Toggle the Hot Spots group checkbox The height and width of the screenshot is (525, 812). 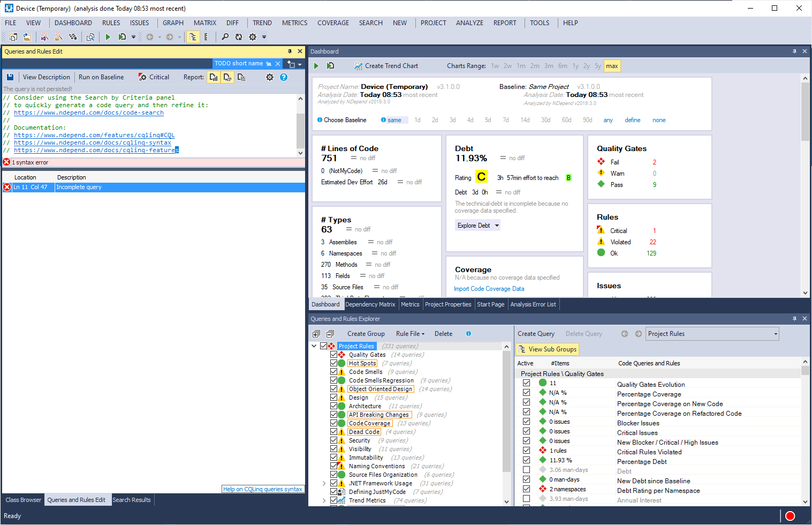click(334, 363)
